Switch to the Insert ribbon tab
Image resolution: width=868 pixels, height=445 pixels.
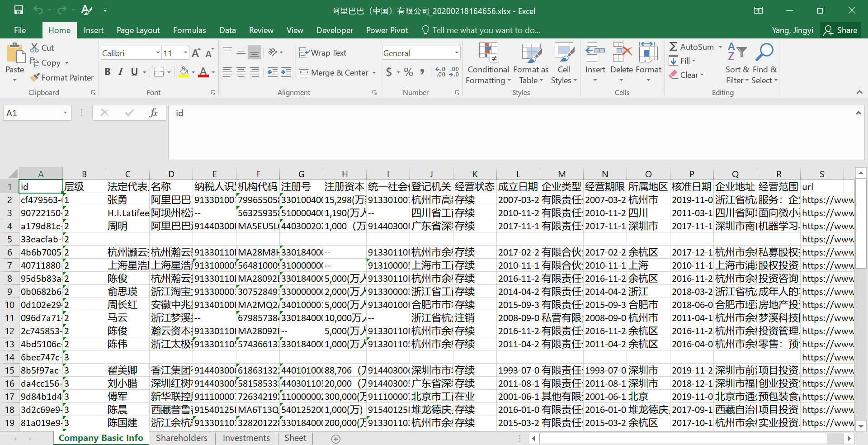94,30
